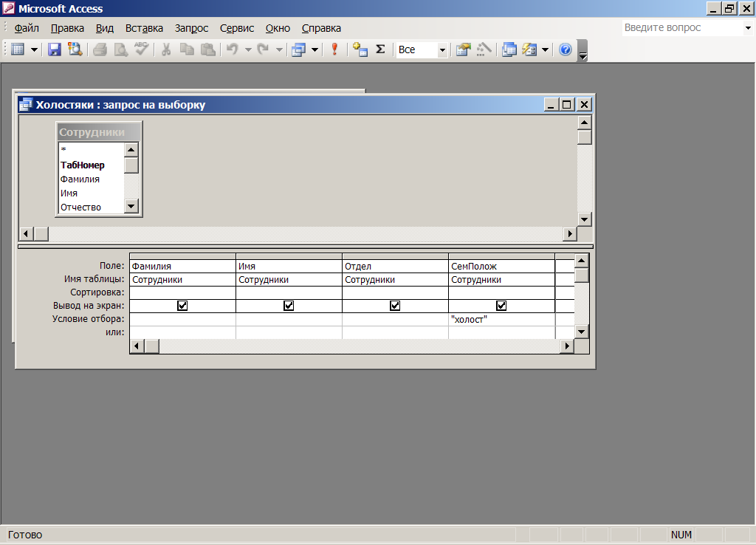This screenshot has height=545, width=756.
Task: Open the Redo history dropdown
Action: pyautogui.click(x=279, y=49)
